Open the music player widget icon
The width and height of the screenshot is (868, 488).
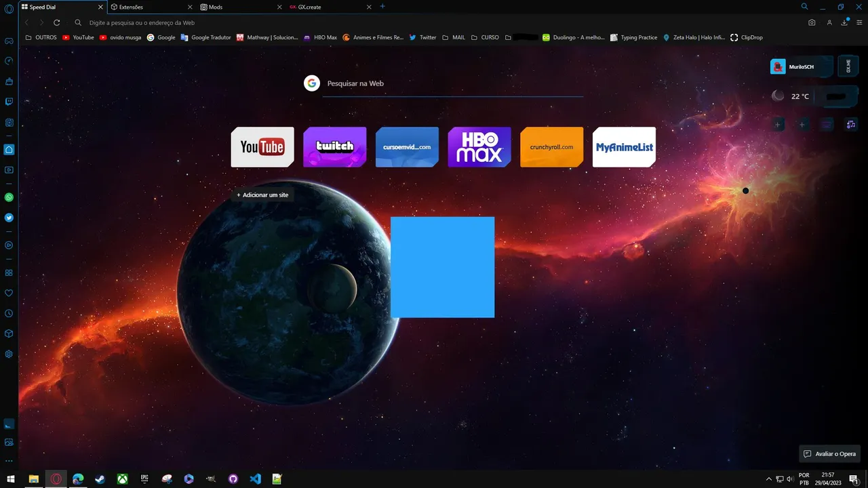(x=850, y=124)
